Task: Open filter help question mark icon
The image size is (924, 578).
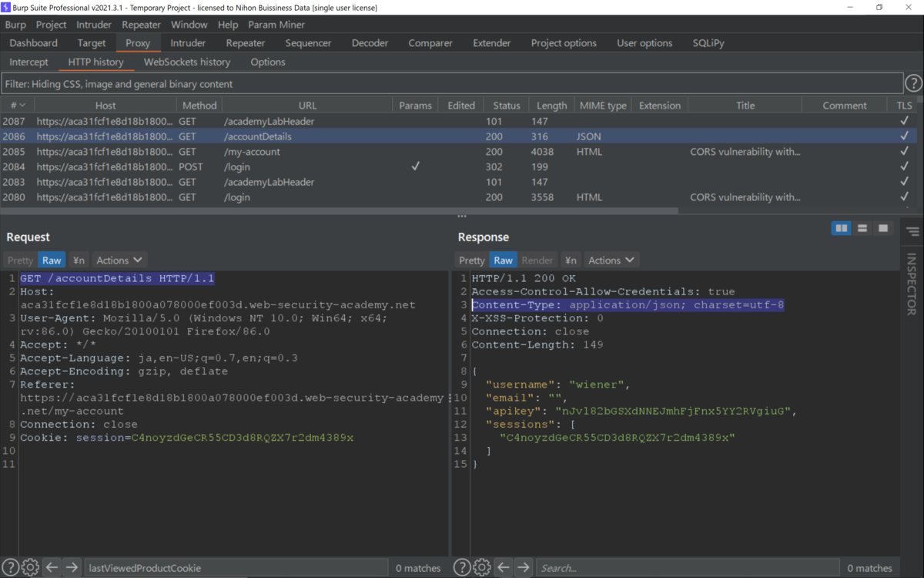Action: click(913, 83)
